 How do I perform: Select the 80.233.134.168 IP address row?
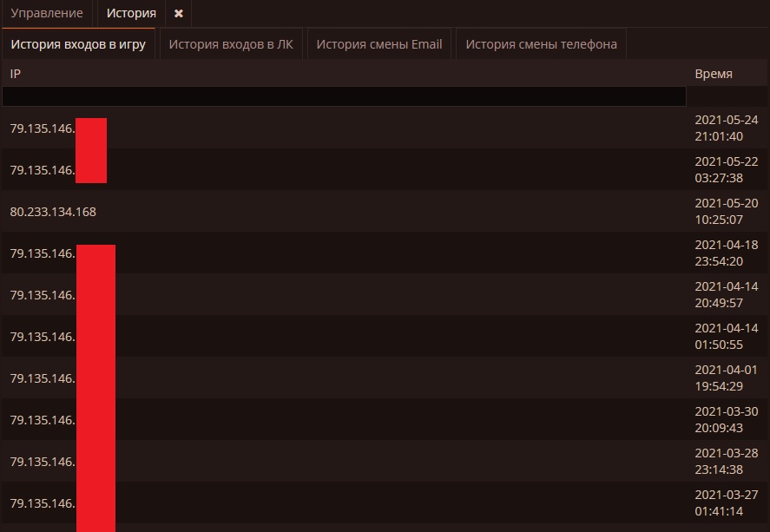click(x=54, y=212)
